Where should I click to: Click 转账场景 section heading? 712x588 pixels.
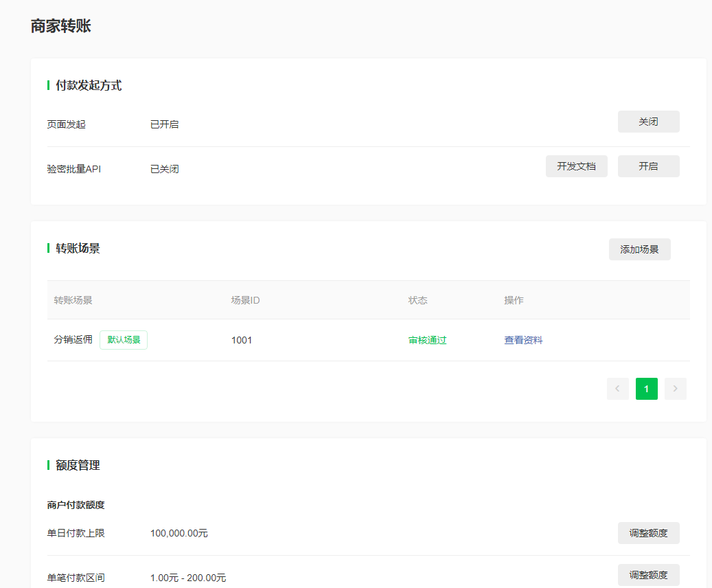78,248
